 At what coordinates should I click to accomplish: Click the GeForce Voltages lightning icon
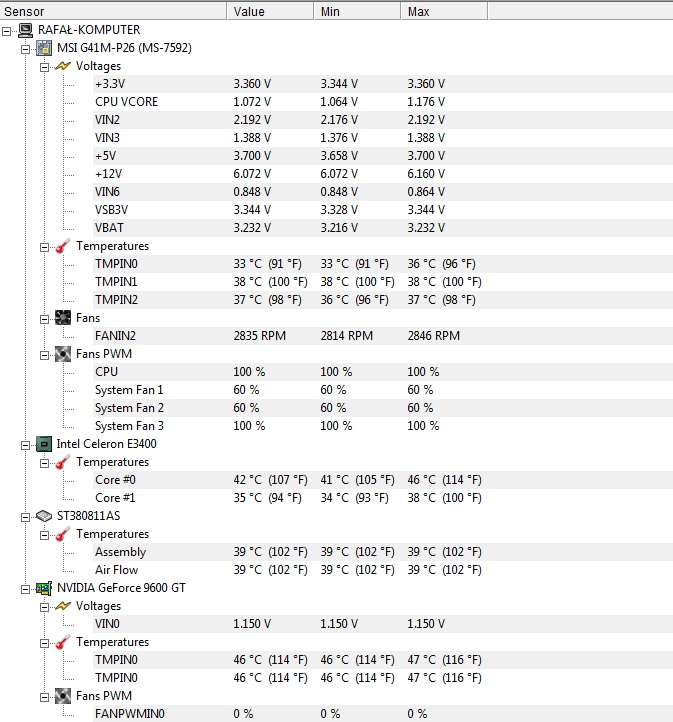point(63,606)
